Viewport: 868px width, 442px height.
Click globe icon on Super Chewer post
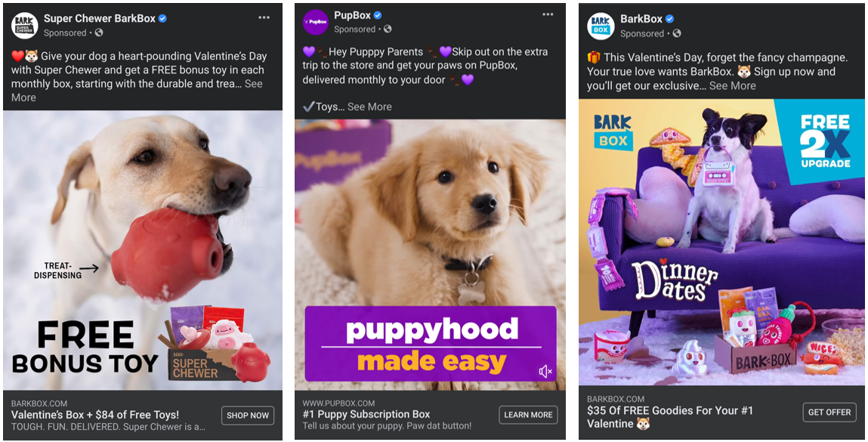98,32
